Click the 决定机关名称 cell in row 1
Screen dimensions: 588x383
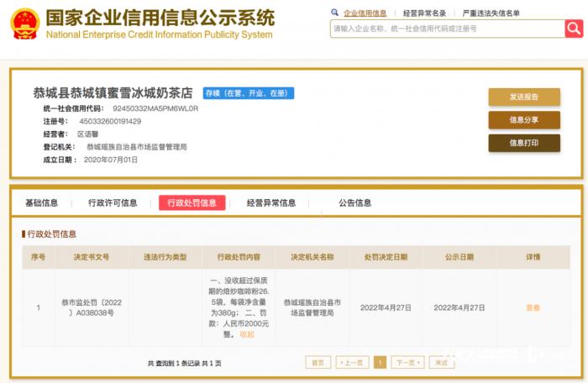[x=312, y=307]
